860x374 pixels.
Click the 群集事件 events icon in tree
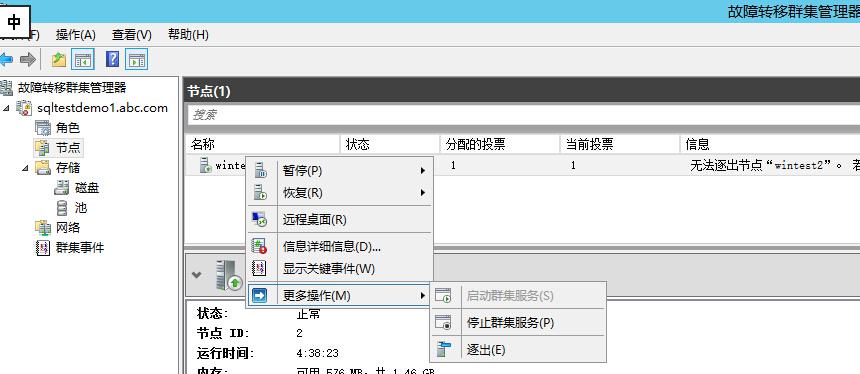(43, 248)
